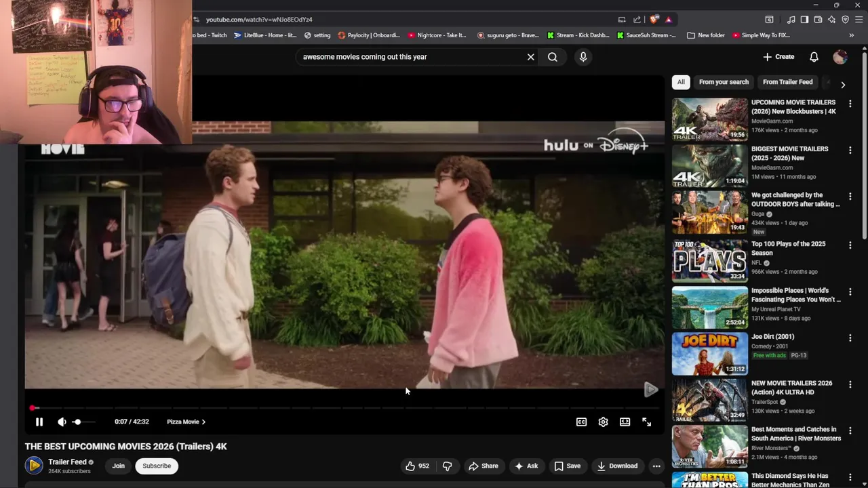
Task: Click the video progress bar
Action: [x=344, y=408]
